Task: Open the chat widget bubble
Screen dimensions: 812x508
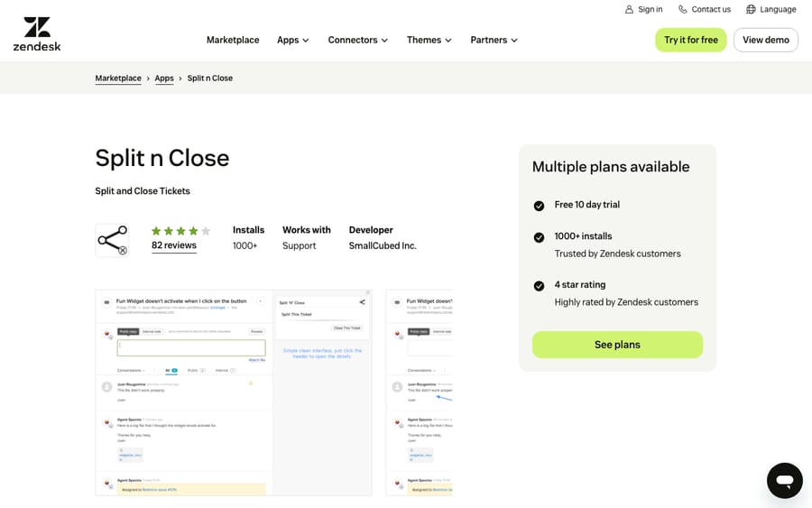Action: (785, 481)
